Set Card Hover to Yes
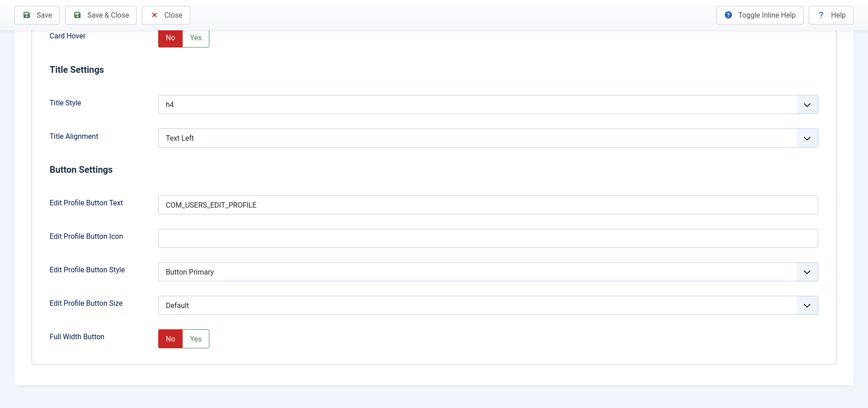 (196, 38)
